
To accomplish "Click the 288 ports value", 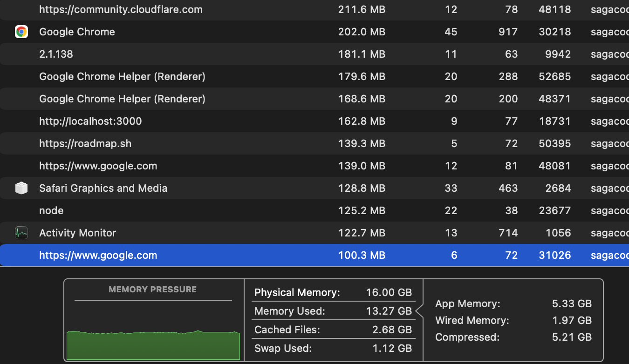I will [x=508, y=76].
